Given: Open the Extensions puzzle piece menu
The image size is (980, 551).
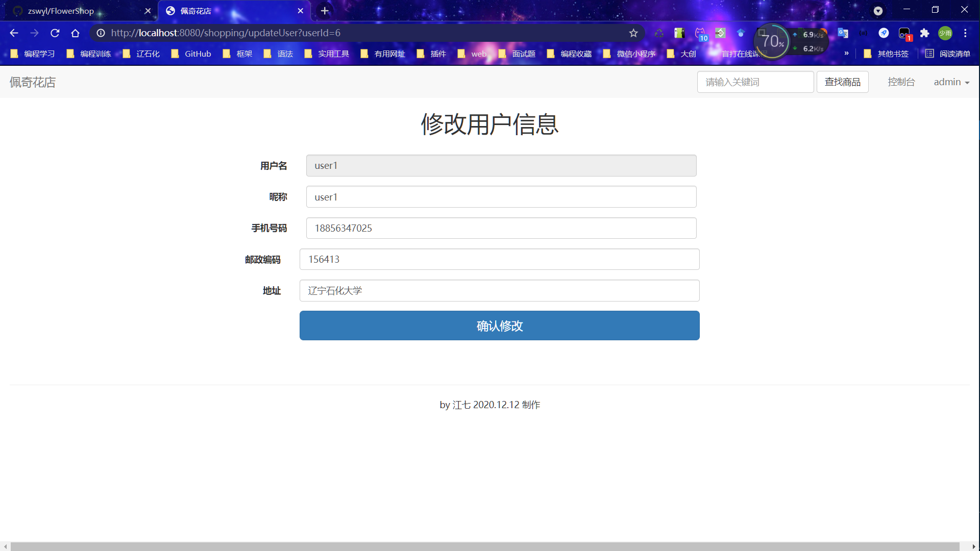Looking at the screenshot, I should (924, 33).
